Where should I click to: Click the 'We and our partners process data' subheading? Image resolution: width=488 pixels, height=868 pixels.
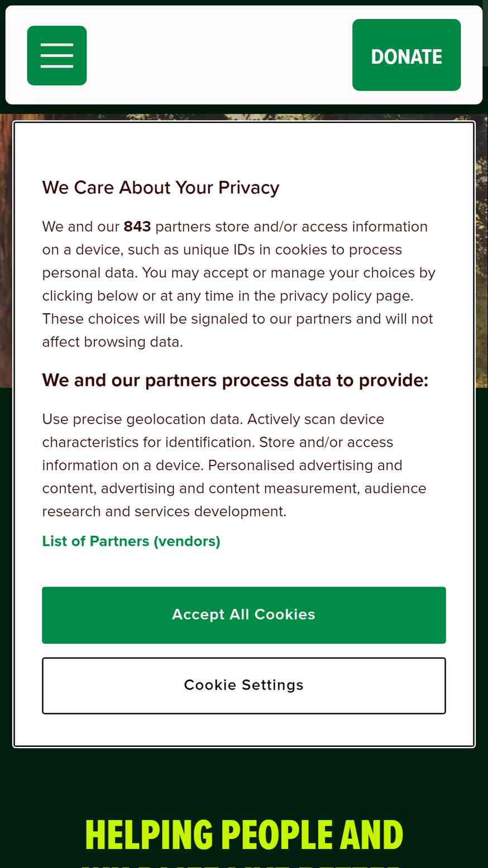[x=235, y=380]
